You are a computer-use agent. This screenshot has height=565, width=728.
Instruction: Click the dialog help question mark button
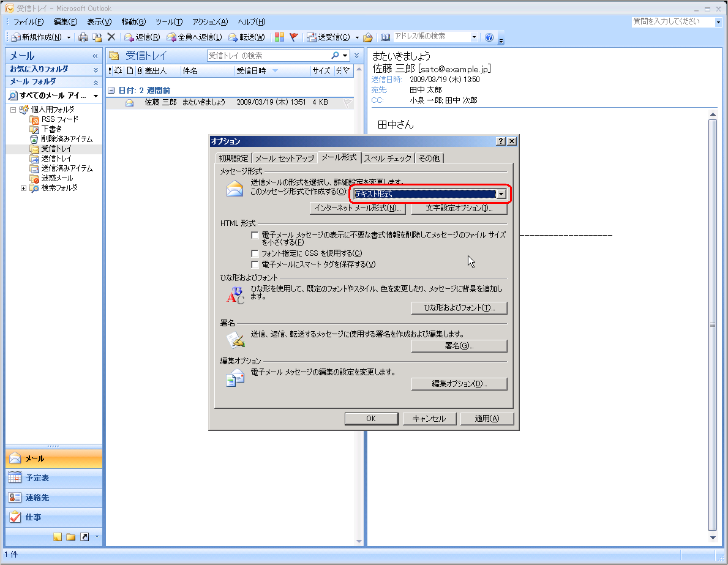(x=501, y=141)
